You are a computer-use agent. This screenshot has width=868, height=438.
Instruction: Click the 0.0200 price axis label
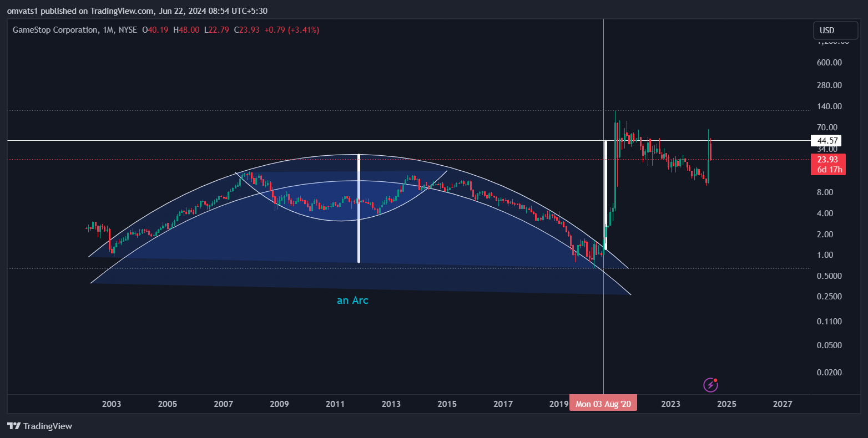pyautogui.click(x=829, y=373)
